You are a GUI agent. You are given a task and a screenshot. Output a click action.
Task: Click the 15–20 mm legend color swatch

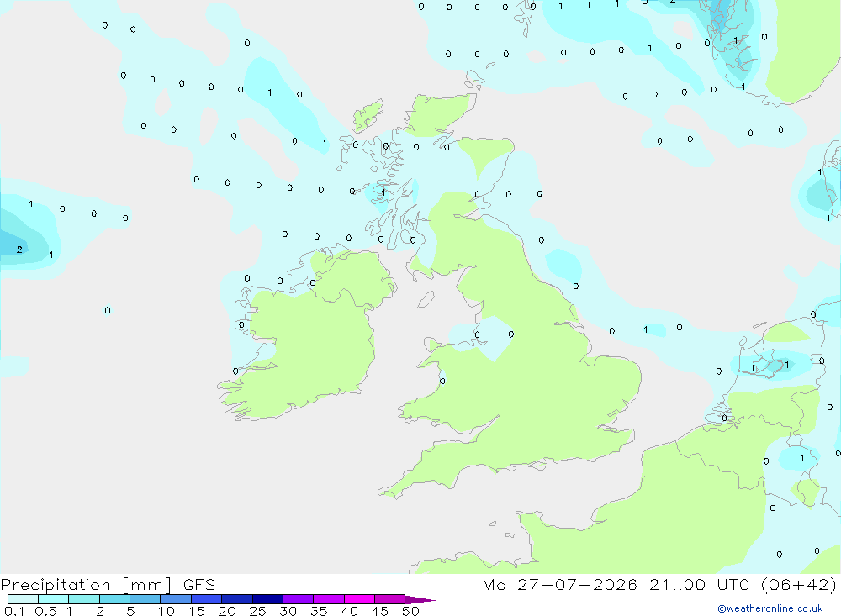(207, 599)
